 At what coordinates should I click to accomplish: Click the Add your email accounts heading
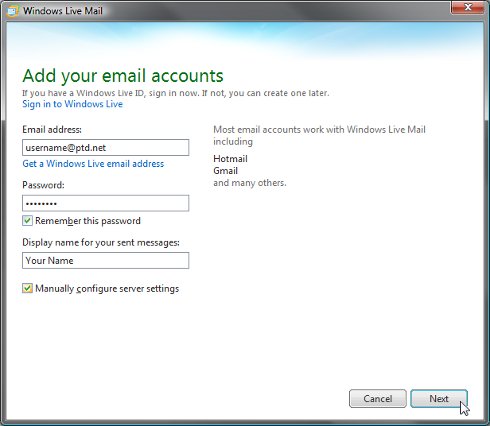123,76
